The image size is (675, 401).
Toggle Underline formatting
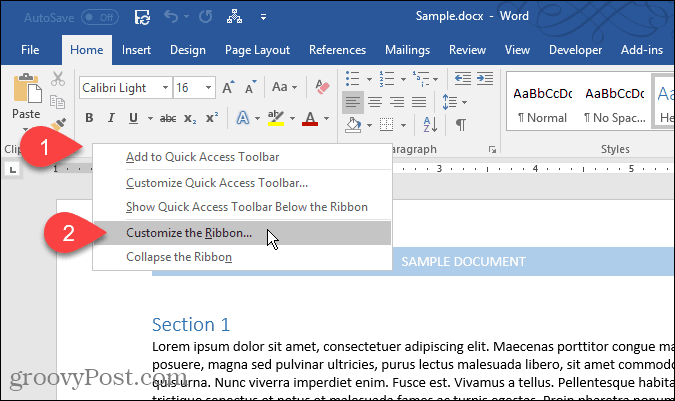(x=133, y=118)
